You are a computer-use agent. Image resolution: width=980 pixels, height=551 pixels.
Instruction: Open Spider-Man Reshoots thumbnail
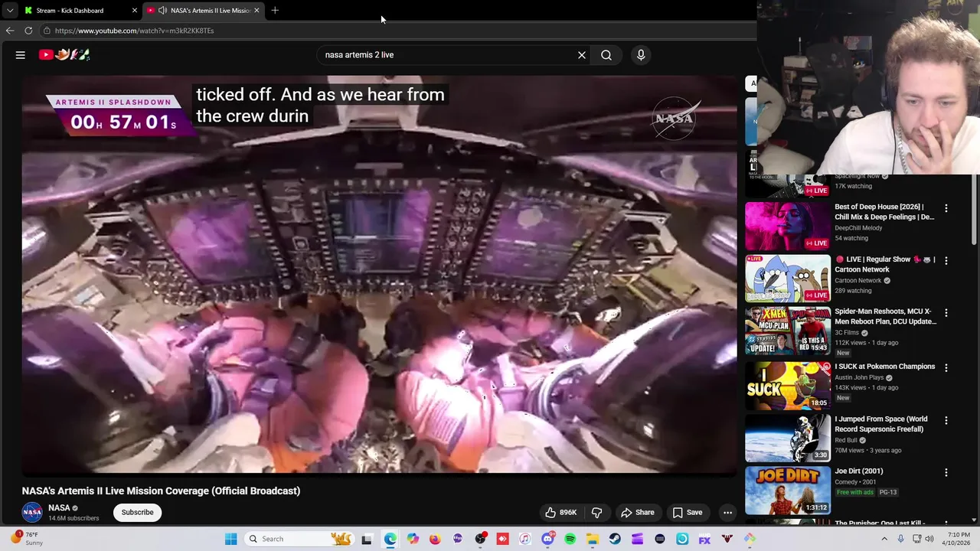click(x=788, y=331)
